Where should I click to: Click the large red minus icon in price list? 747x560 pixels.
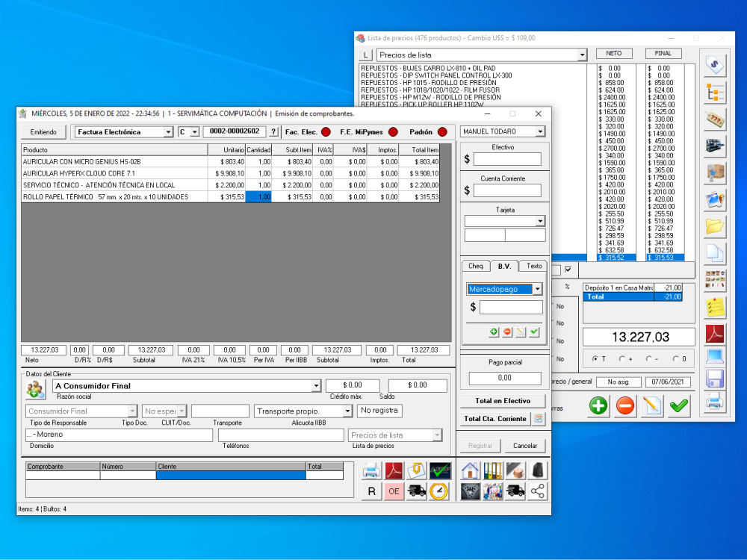625,405
